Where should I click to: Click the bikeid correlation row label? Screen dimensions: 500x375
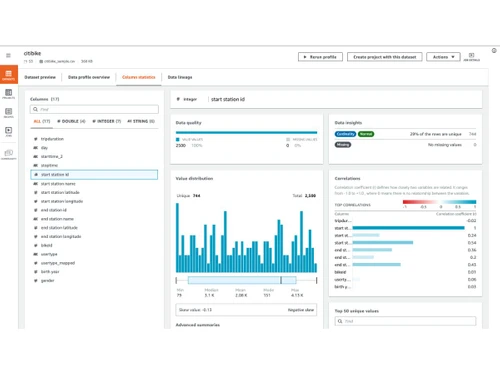click(x=340, y=272)
